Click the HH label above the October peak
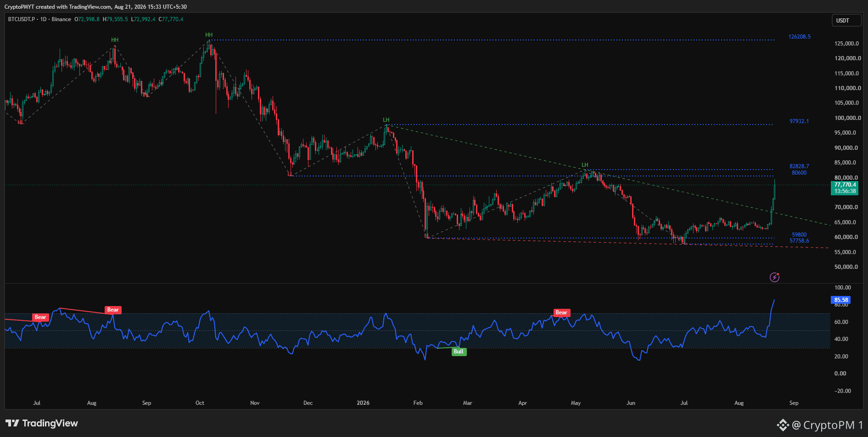 coord(209,35)
